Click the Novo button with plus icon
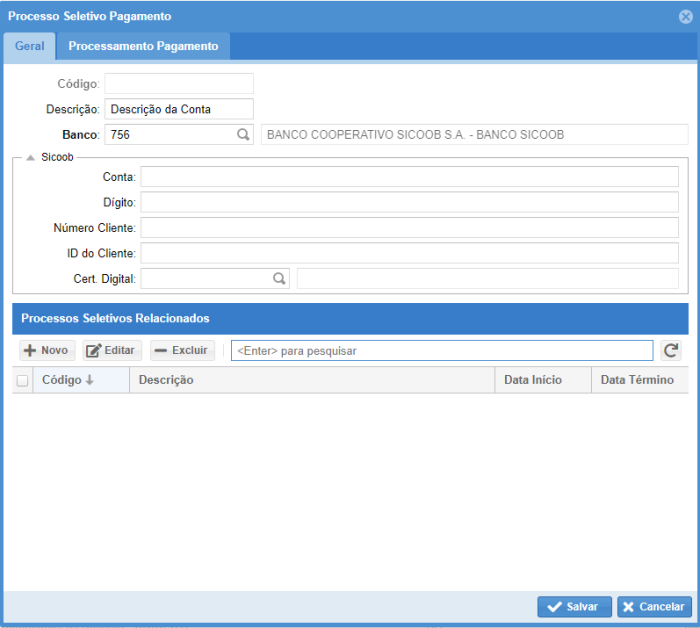Image resolution: width=700 pixels, height=628 pixels. click(x=47, y=351)
